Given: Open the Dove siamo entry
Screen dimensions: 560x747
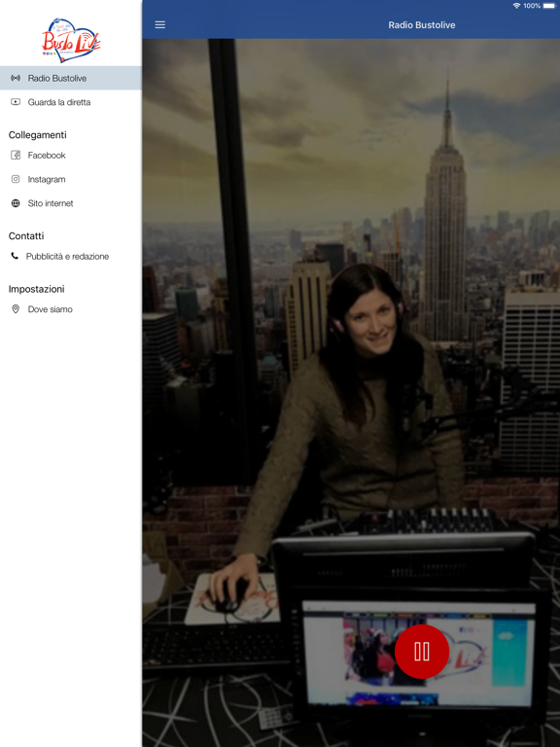Looking at the screenshot, I should pyautogui.click(x=71, y=309).
